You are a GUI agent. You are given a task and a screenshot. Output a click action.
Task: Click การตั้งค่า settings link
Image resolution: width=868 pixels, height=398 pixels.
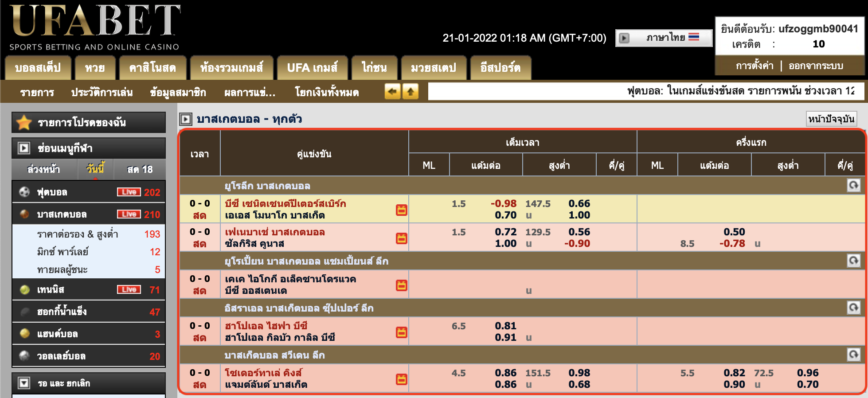(755, 66)
